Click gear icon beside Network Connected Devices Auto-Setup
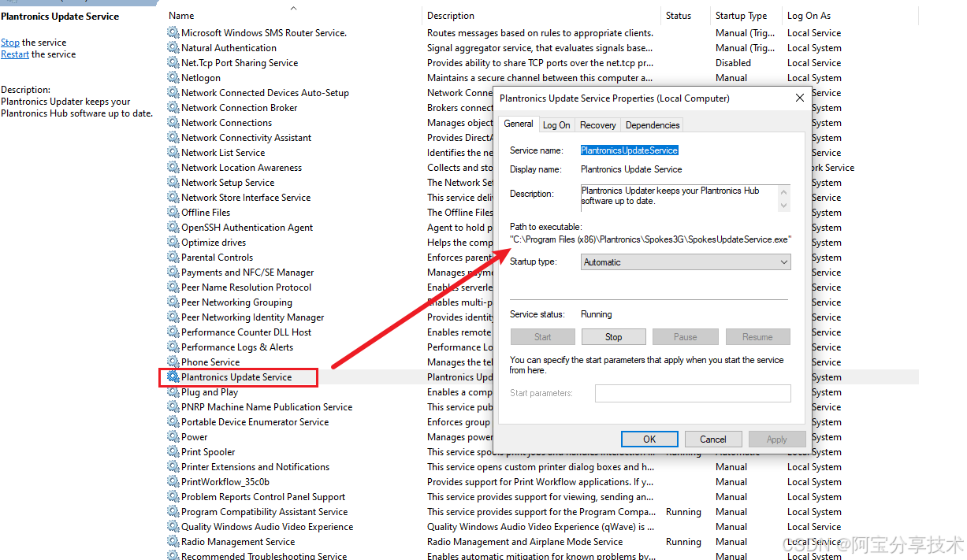The width and height of the screenshot is (967, 560). coord(173,93)
